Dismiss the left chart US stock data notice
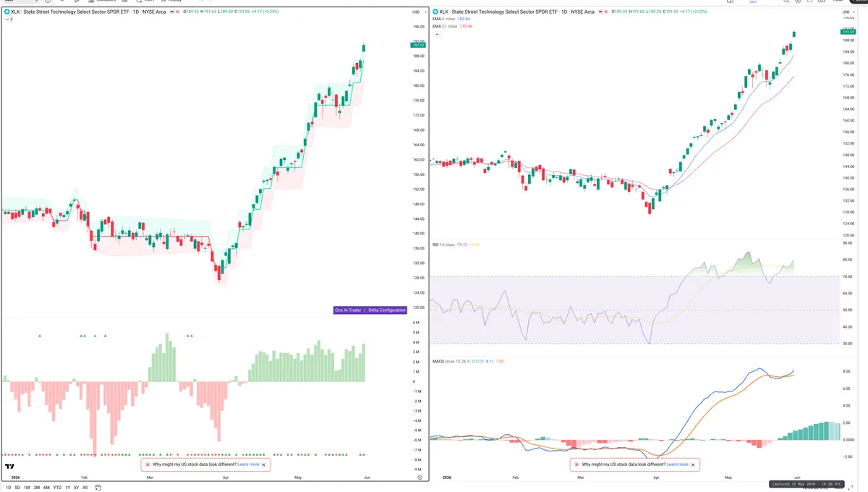Image resolution: width=868 pixels, height=492 pixels. click(264, 465)
